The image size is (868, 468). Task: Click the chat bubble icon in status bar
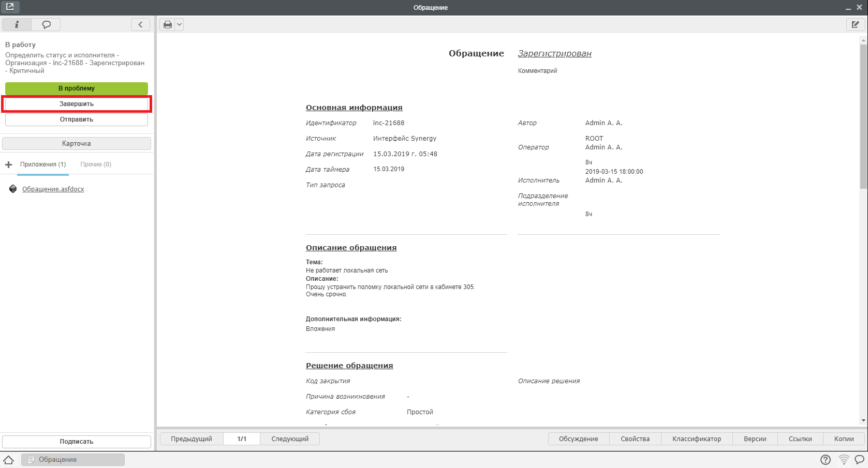[860, 460]
